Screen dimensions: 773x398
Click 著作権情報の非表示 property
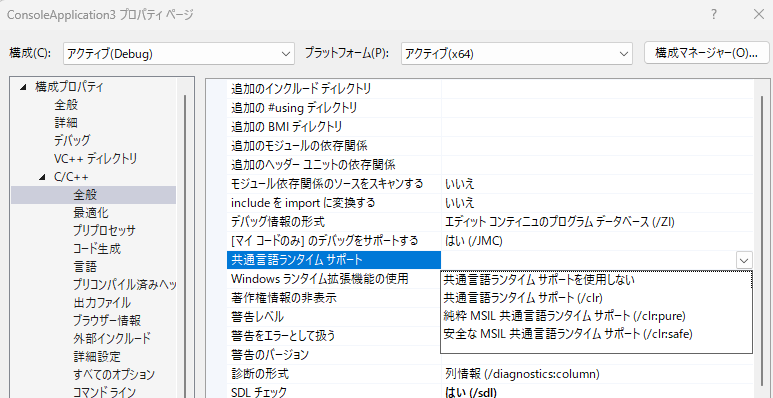[x=284, y=297]
